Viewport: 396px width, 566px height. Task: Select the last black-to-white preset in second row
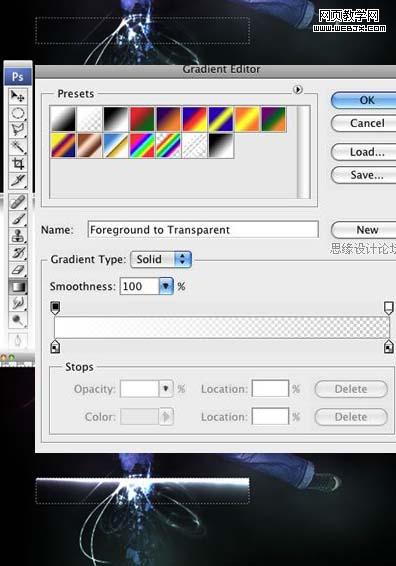click(221, 145)
